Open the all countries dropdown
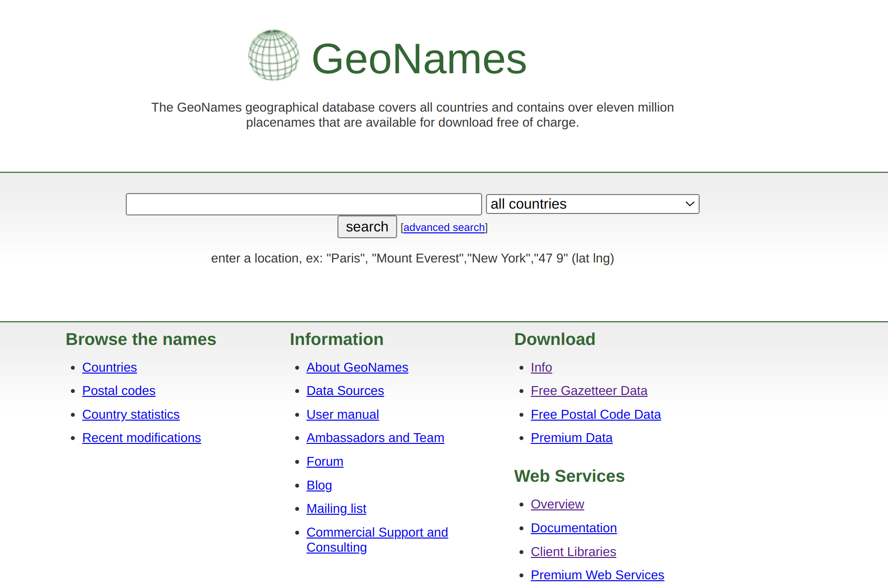This screenshot has height=588, width=888. coord(593,204)
